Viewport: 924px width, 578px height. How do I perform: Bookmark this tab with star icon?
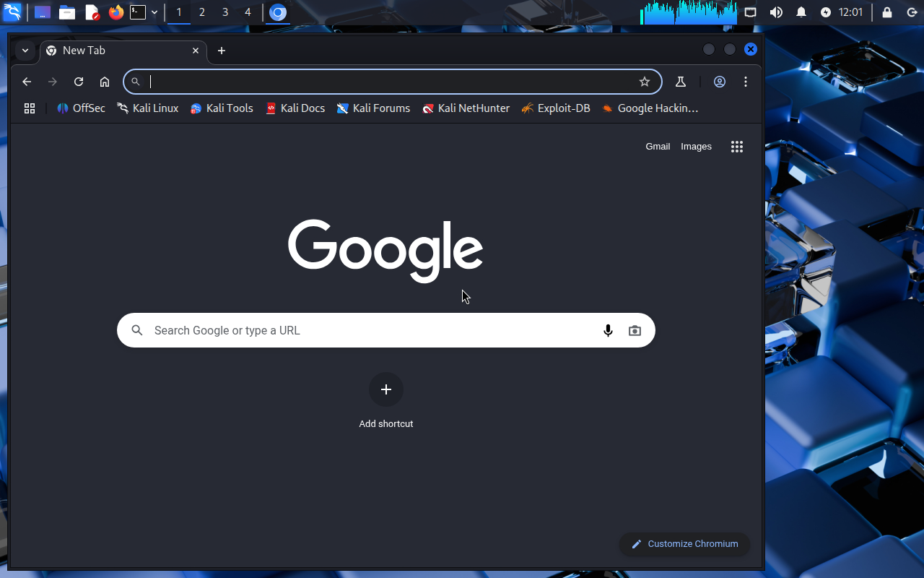pos(645,82)
